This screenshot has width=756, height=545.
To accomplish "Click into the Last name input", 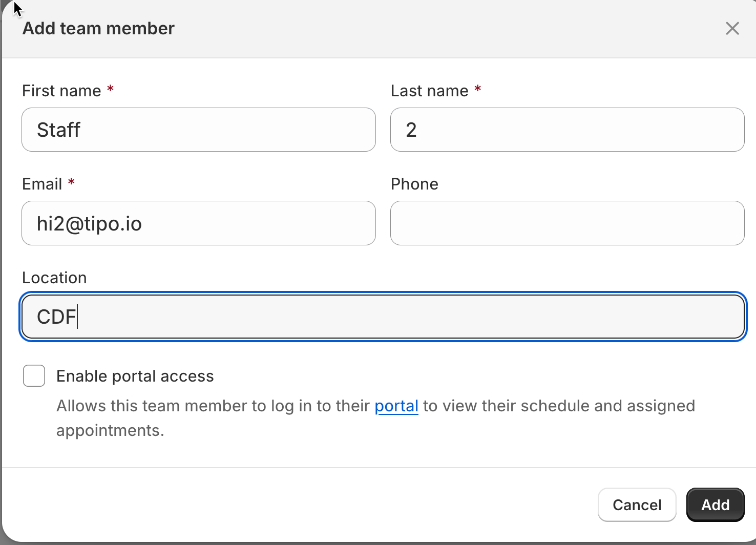I will (567, 130).
